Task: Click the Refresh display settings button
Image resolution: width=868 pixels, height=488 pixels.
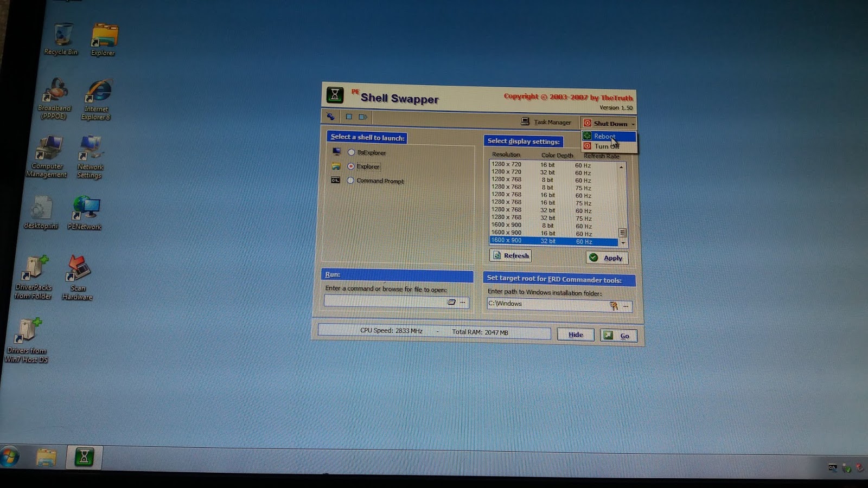Action: coord(510,255)
